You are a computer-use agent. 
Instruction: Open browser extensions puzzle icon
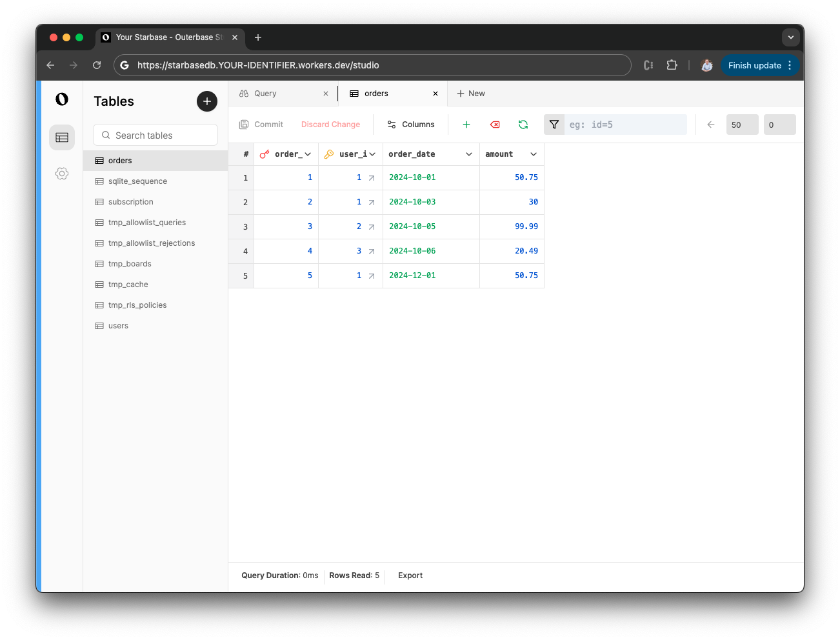click(672, 65)
